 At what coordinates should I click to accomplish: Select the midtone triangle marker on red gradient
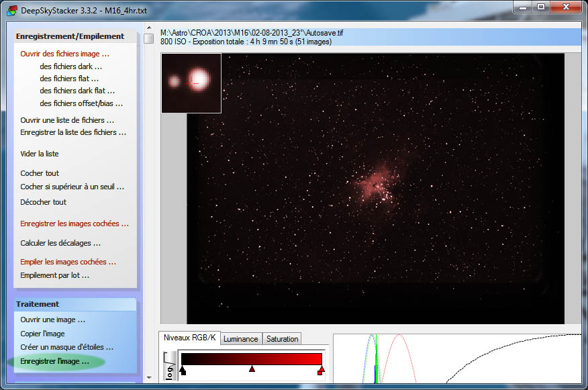pos(252,369)
